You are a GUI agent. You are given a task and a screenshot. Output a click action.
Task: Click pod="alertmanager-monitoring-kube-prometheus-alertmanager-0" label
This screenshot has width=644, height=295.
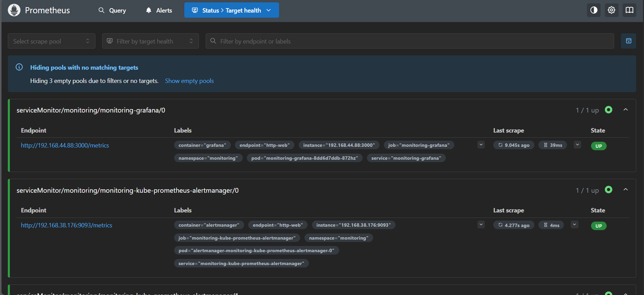click(x=257, y=250)
